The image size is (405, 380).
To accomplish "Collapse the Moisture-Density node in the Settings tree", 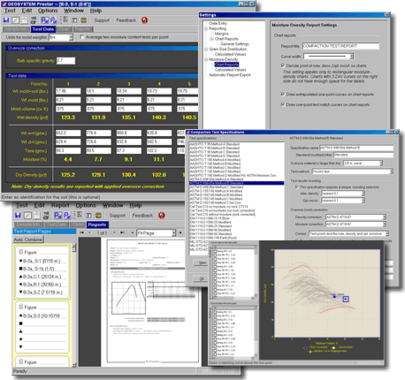I will 206,59.
